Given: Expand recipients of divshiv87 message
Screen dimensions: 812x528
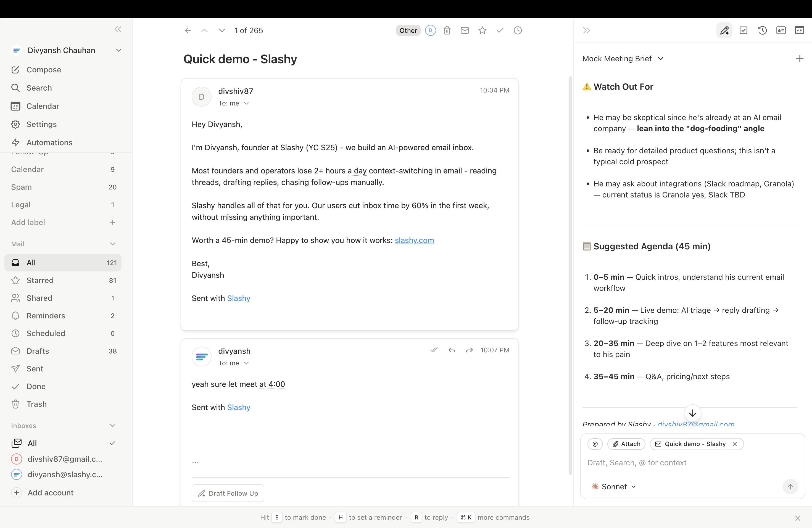Looking at the screenshot, I should pyautogui.click(x=246, y=103).
